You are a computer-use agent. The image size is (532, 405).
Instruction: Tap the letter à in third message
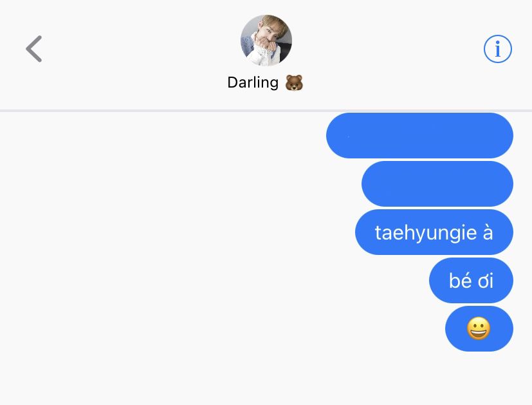click(x=488, y=232)
